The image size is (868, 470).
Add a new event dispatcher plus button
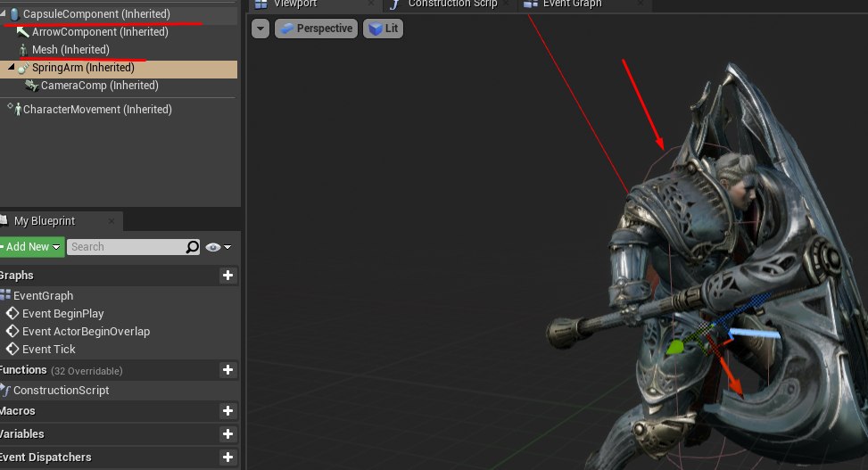point(227,458)
